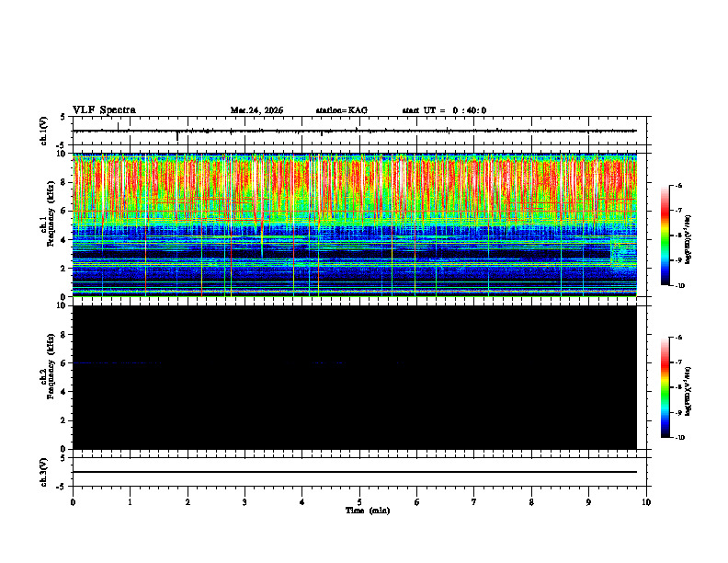This screenshot has width=728, height=563.
Task: Click time axis tick label '4'
Action: coord(302,502)
